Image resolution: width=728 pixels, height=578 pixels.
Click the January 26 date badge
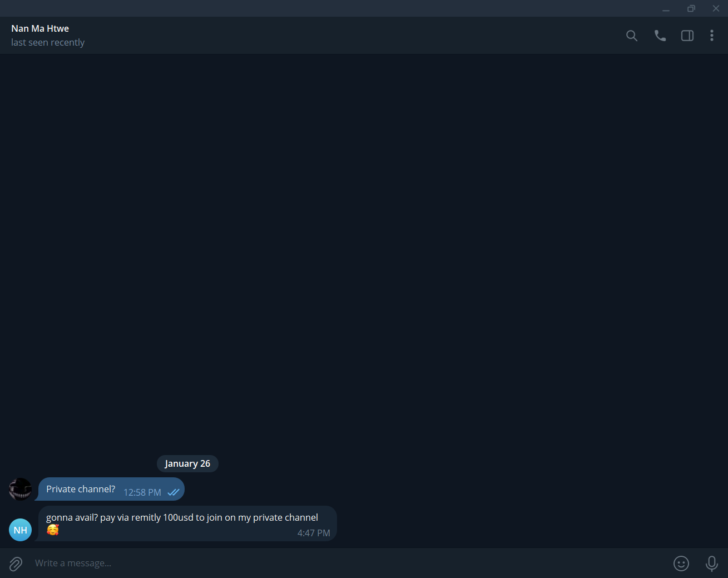click(187, 463)
